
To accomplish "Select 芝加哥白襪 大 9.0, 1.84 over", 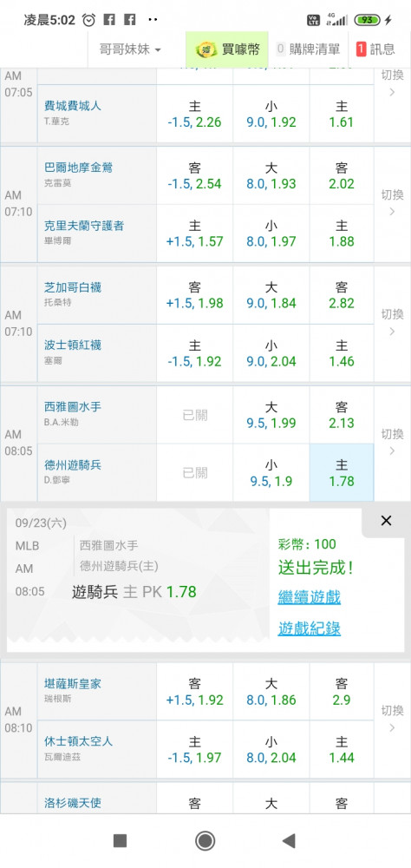I will tap(271, 295).
